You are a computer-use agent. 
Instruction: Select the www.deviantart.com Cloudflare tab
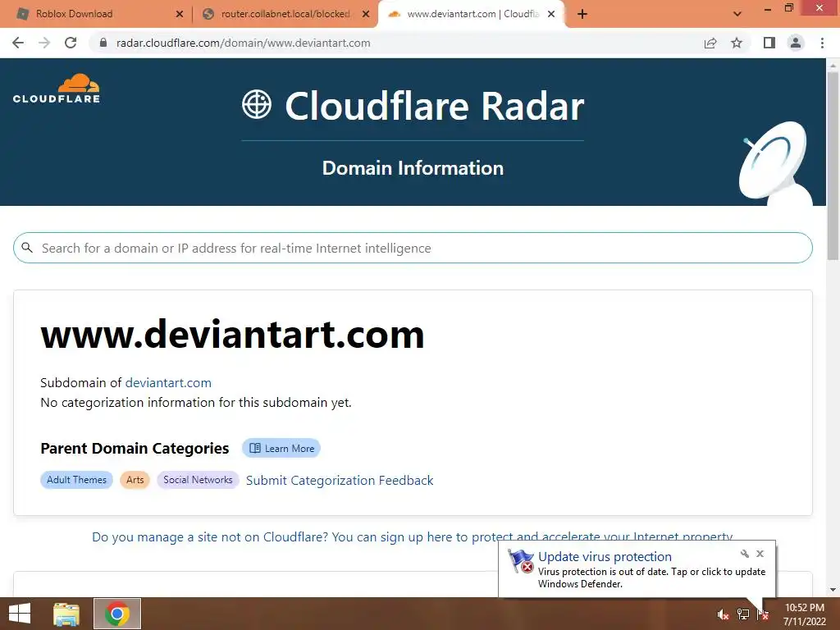pos(472,14)
